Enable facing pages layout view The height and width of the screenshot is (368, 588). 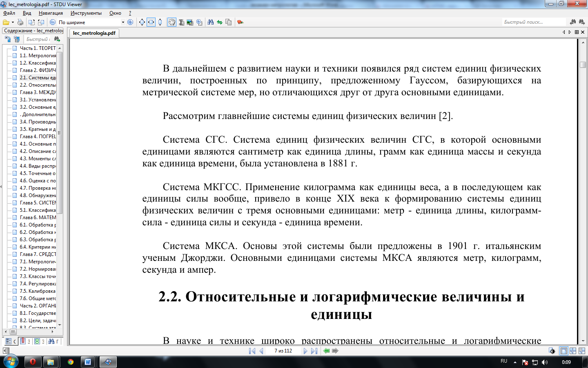573,351
